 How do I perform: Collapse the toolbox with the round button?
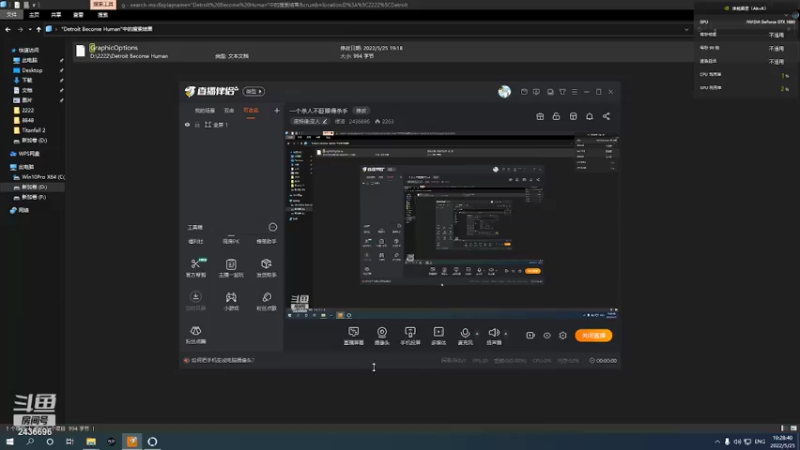[x=273, y=227]
